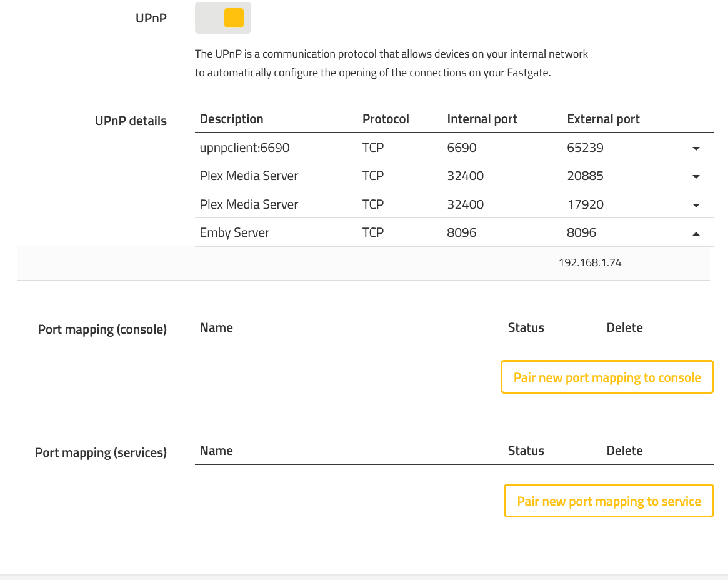Expand the upnpclient:6690 row details arrow
728x580 pixels.
click(x=696, y=149)
